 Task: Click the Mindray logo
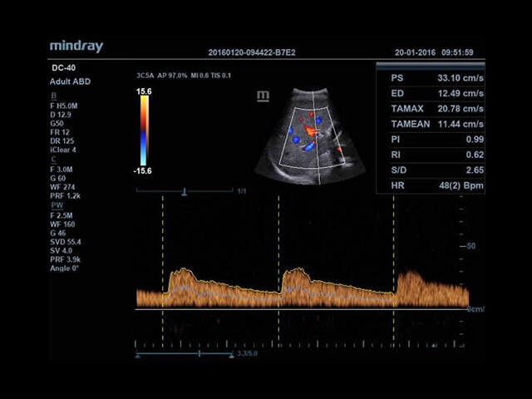[x=76, y=47]
